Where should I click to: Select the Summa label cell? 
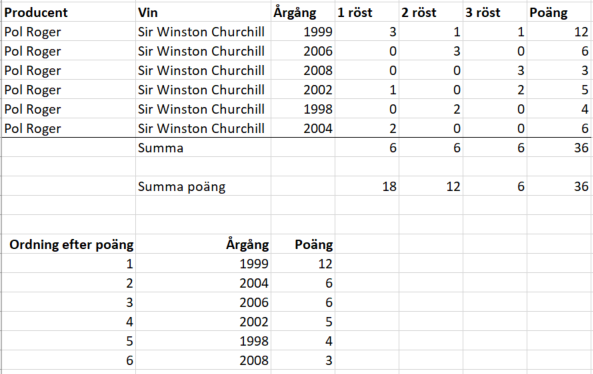[203, 148]
